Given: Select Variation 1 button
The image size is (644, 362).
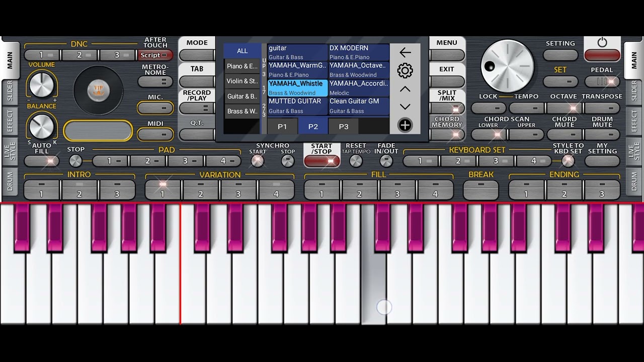Looking at the screenshot, I should coord(163,190).
